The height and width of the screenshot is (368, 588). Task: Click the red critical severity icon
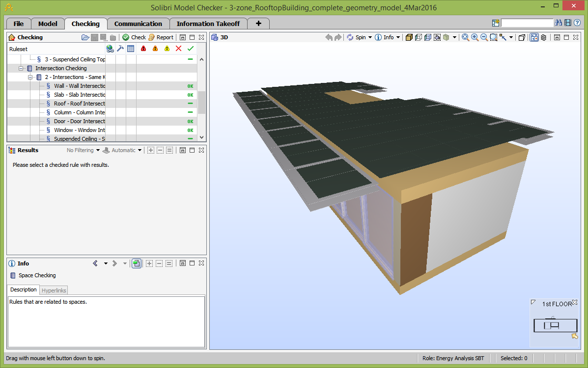(x=143, y=49)
